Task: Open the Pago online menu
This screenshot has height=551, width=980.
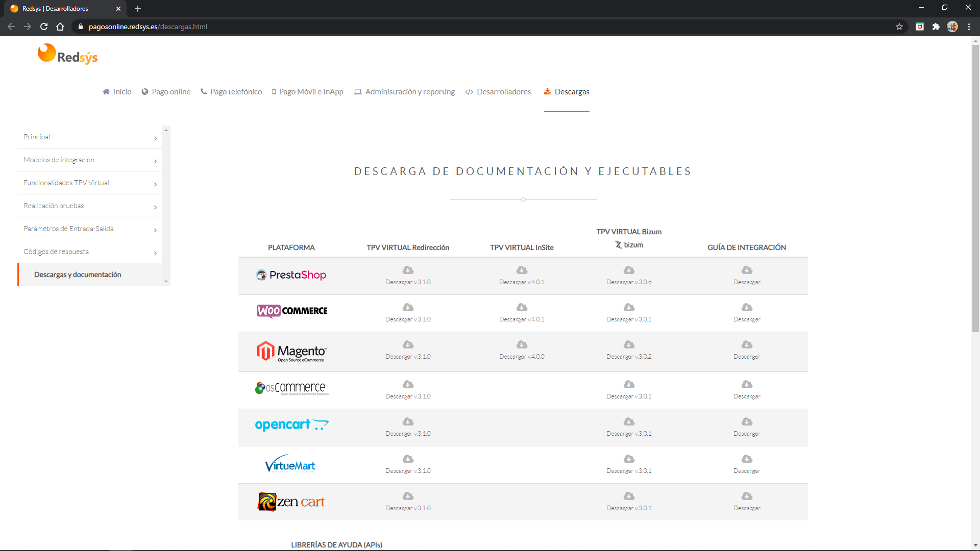Action: click(x=166, y=92)
